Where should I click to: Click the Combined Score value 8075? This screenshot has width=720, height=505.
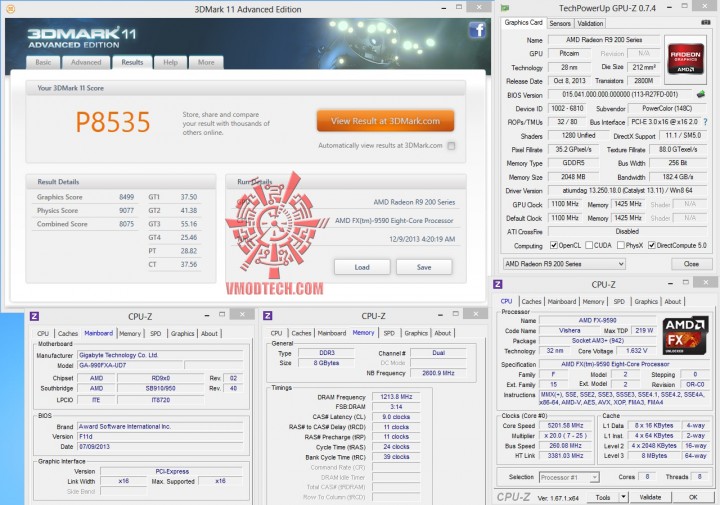[126, 224]
